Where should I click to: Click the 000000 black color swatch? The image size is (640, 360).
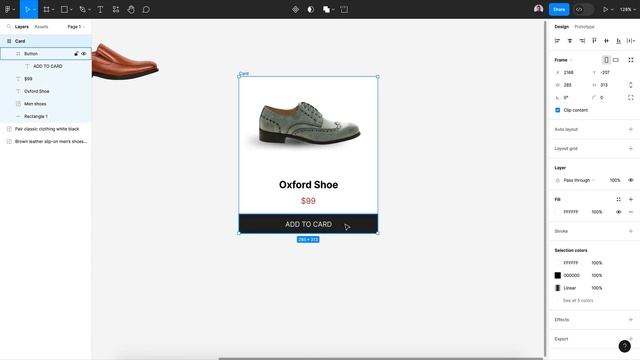point(558,275)
